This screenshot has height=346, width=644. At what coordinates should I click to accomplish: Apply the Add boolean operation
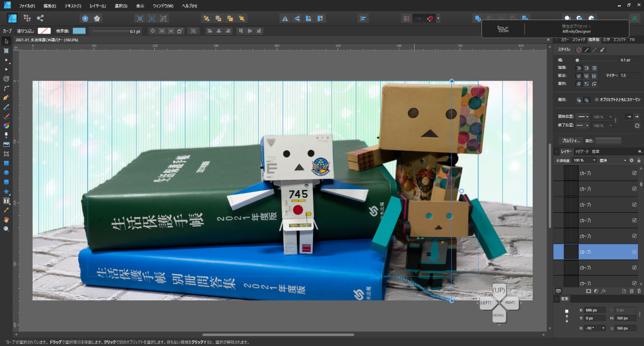(x=477, y=18)
